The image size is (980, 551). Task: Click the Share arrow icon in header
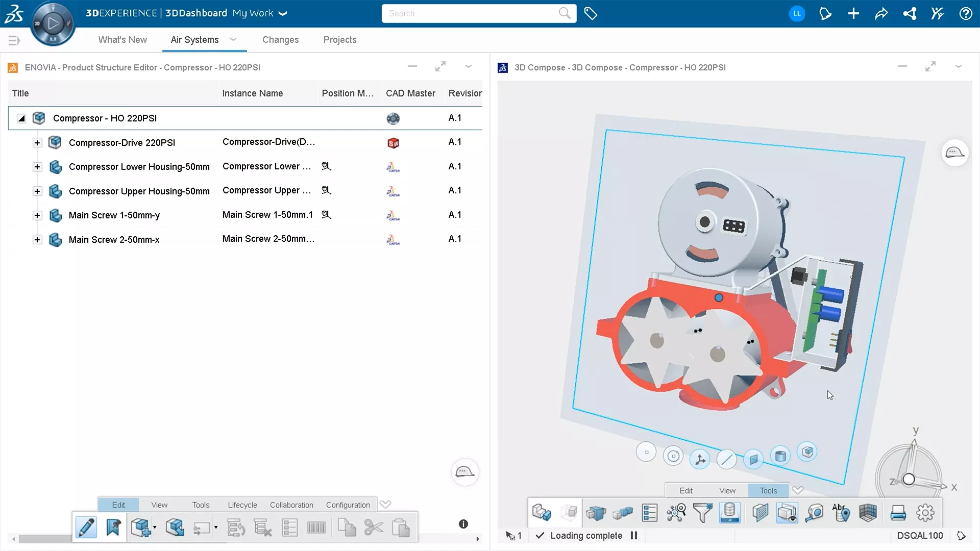click(x=881, y=14)
